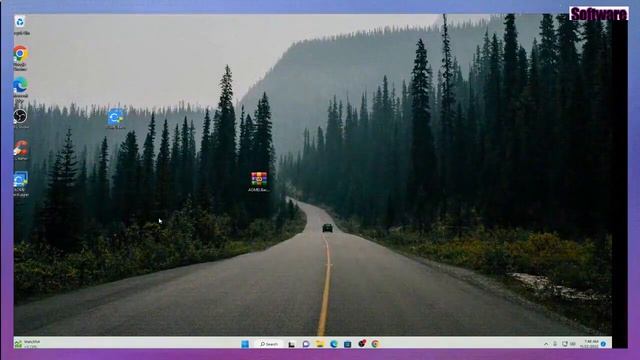Open File Explorer from the taskbar

[x=320, y=344]
